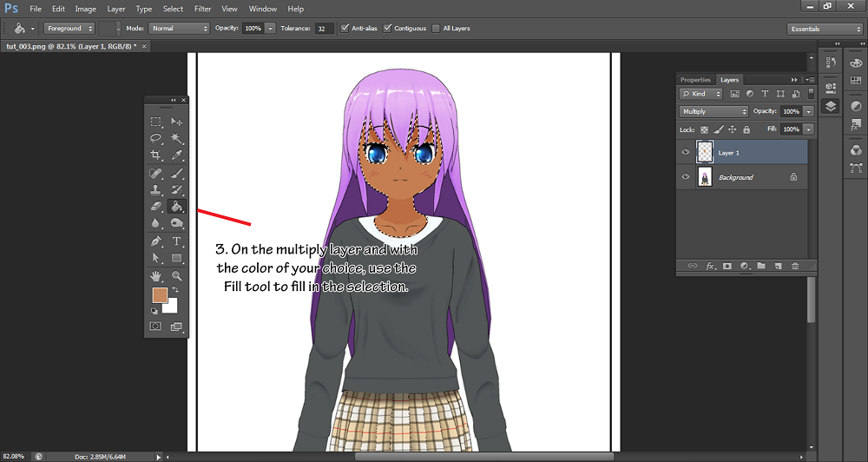The height and width of the screenshot is (462, 868).
Task: Select the Clone Stamp tool
Action: coord(156,190)
